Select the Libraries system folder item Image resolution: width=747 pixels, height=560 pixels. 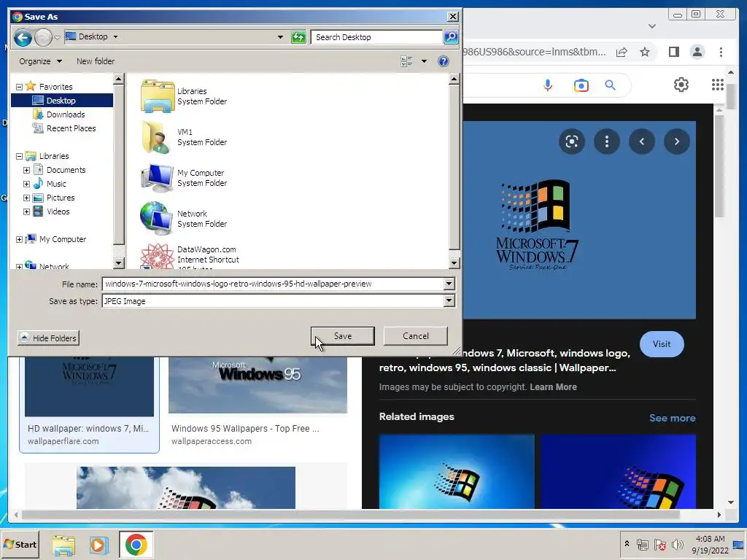click(183, 96)
